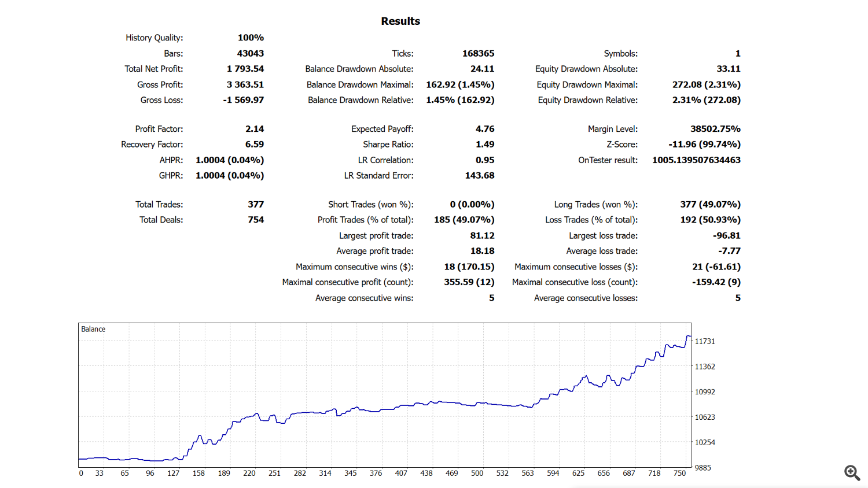Viewport: 868px width, 488px height.
Task: Click the Balance label in the chart
Action: 93,329
